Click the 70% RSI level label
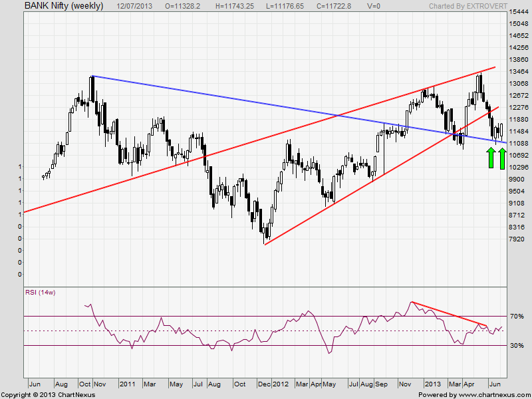Screen dimensions: 532x399 [518, 317]
